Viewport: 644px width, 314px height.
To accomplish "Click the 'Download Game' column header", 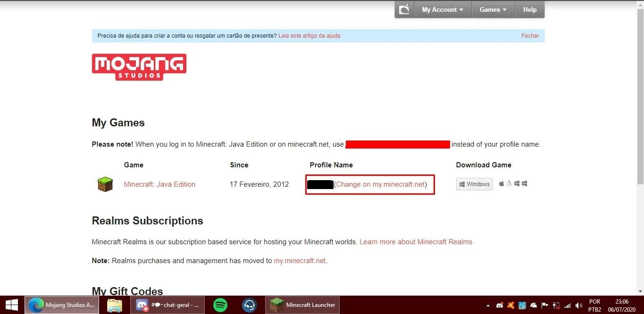I will click(x=484, y=165).
